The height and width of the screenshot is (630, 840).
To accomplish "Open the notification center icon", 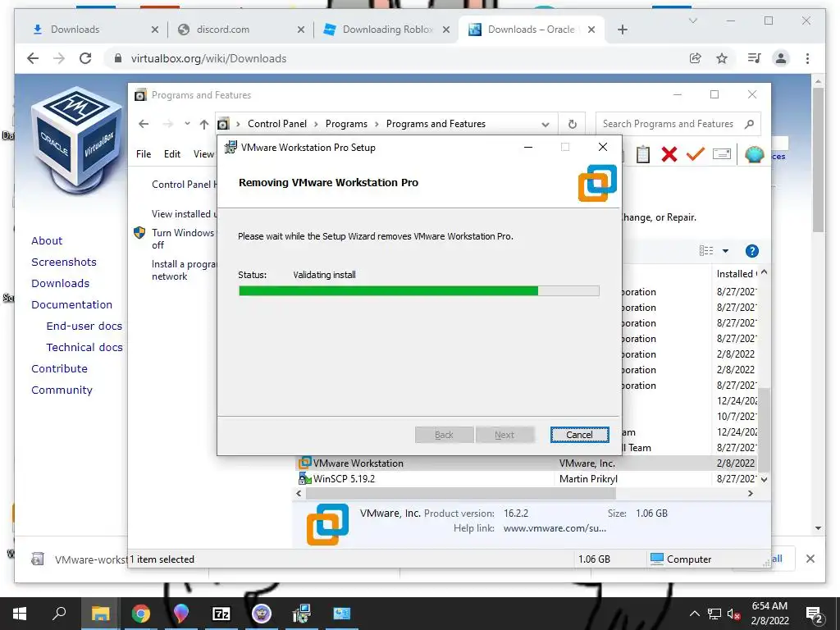I will 815,614.
